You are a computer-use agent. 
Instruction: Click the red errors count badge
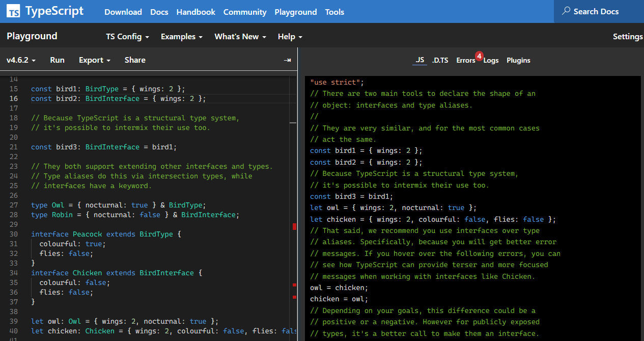(479, 55)
